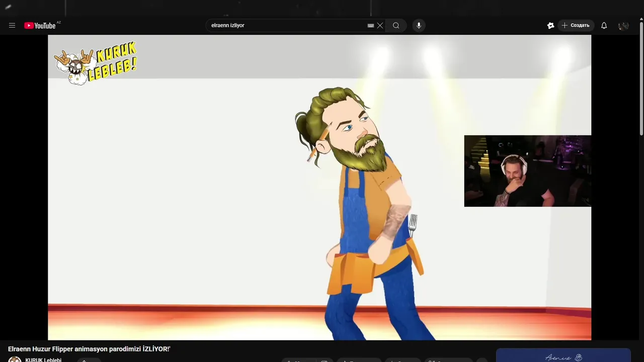Screen dimensions: 644x362
Task: Open the KURUK Leblebi channel avatar
Action: 15,359
